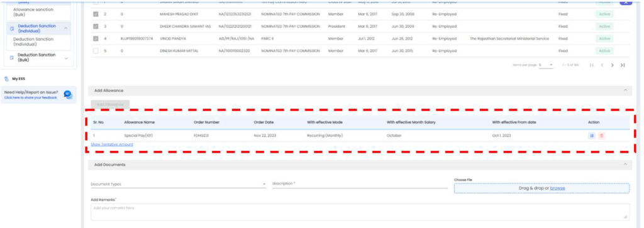
Task: Go to next page of employee list
Action: [x=613, y=65]
